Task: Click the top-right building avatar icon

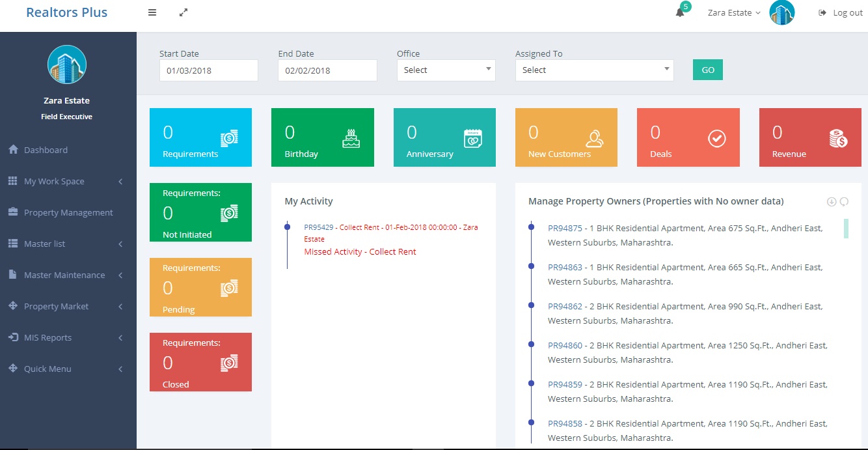Action: [781, 12]
